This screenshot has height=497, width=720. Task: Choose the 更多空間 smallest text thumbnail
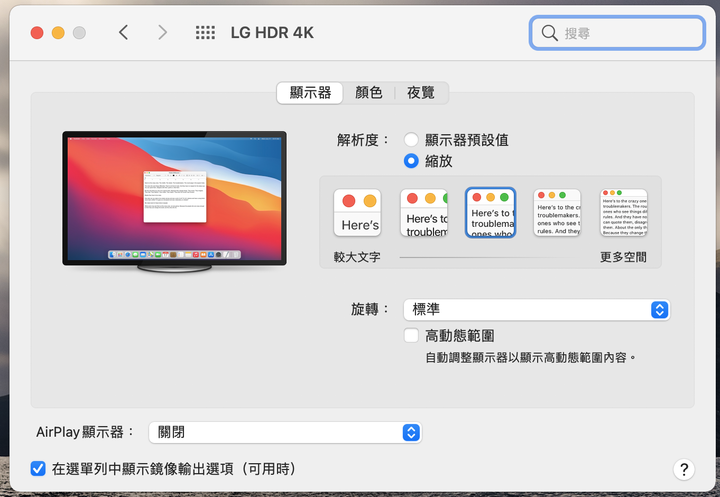[x=624, y=213]
